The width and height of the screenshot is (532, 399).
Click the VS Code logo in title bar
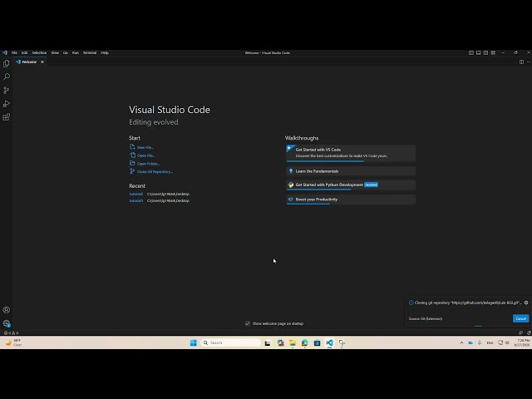5,53
